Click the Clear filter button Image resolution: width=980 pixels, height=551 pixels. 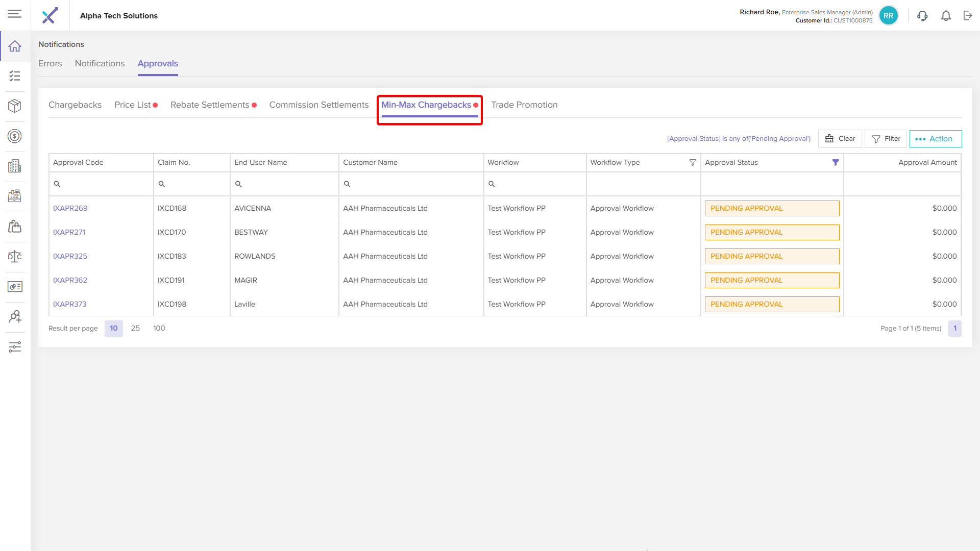click(x=840, y=139)
